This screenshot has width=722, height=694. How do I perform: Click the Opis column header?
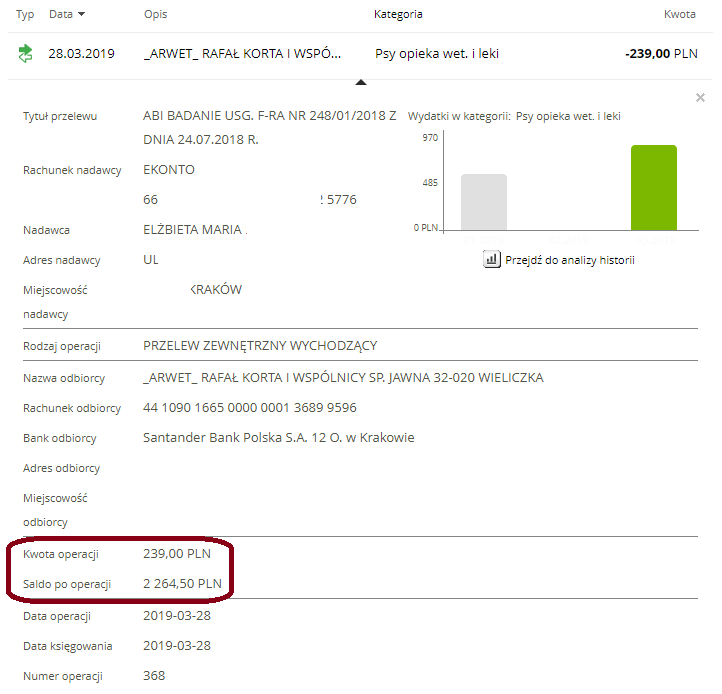click(155, 14)
